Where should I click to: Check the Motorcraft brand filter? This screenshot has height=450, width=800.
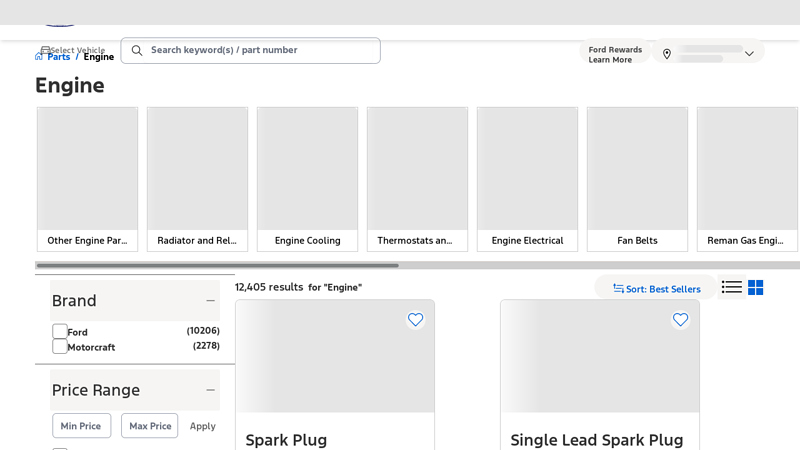coord(60,347)
